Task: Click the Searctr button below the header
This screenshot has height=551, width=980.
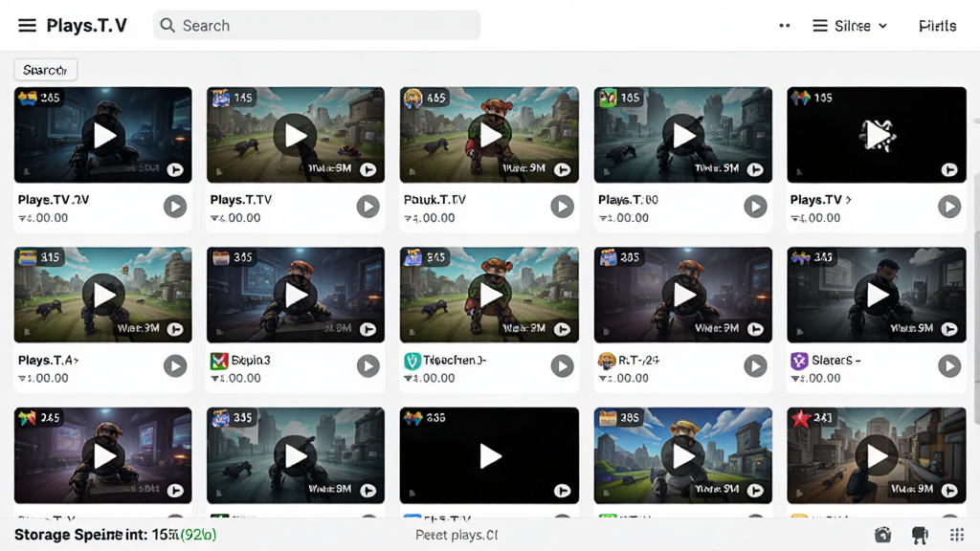Action: 46,70
